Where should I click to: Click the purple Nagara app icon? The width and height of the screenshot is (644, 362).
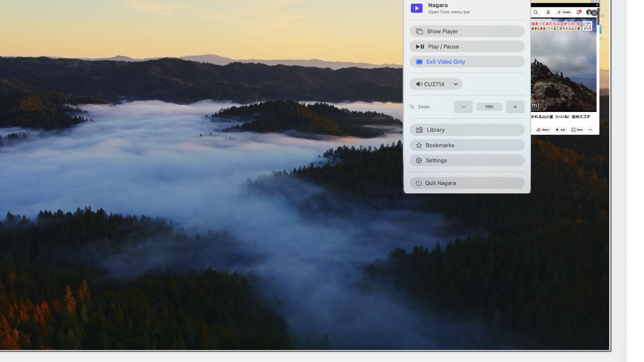pyautogui.click(x=417, y=8)
